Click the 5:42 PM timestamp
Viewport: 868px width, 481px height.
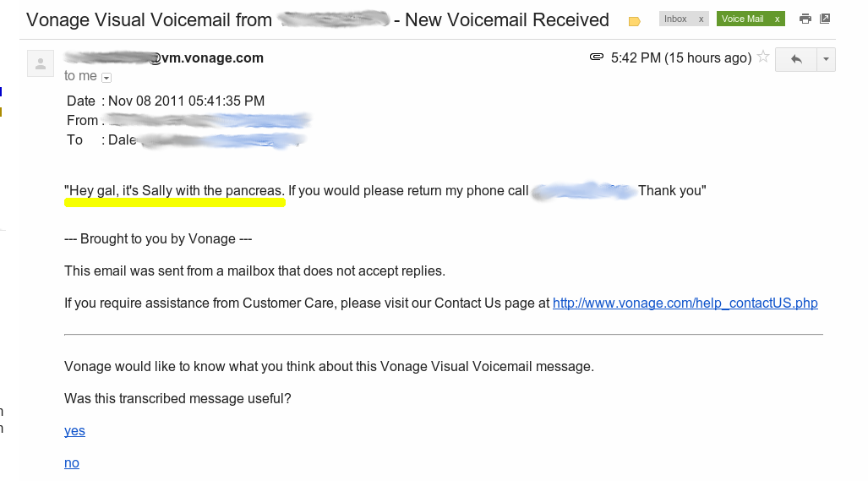click(681, 58)
